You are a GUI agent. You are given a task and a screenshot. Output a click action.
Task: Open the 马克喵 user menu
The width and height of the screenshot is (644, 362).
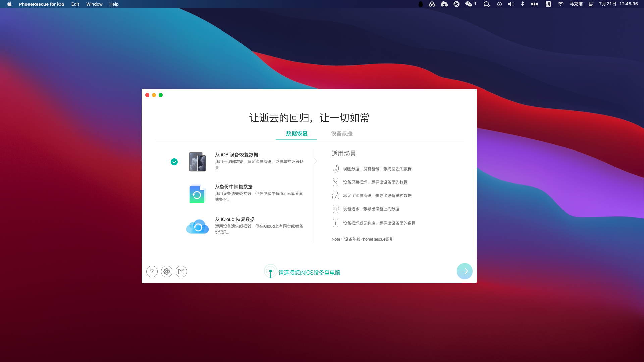click(x=576, y=4)
